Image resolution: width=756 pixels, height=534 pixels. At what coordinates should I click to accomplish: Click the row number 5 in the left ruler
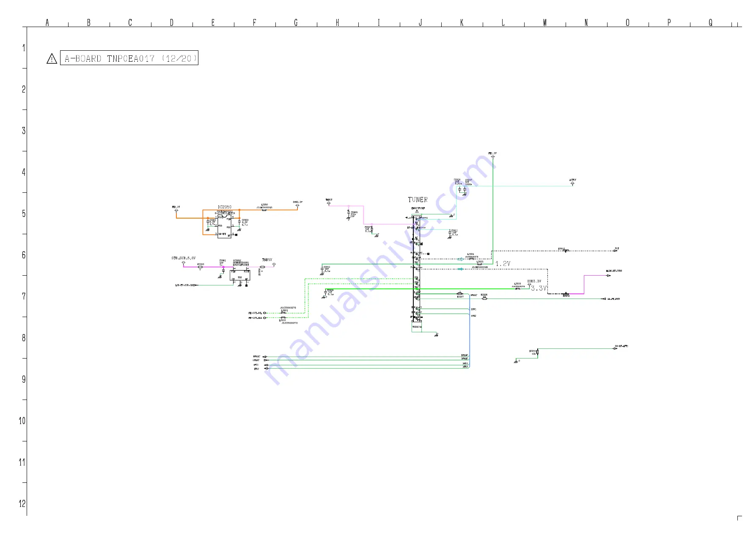tap(24, 214)
